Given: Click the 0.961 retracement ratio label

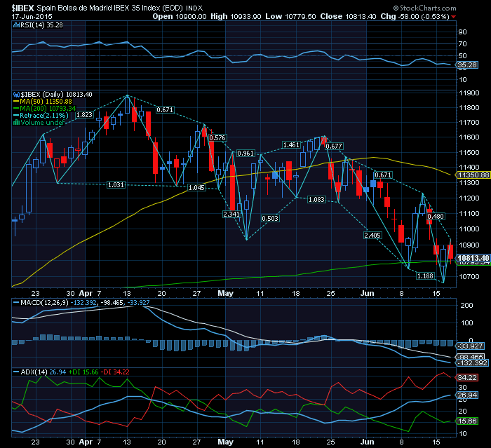Looking at the screenshot, I should [x=245, y=154].
